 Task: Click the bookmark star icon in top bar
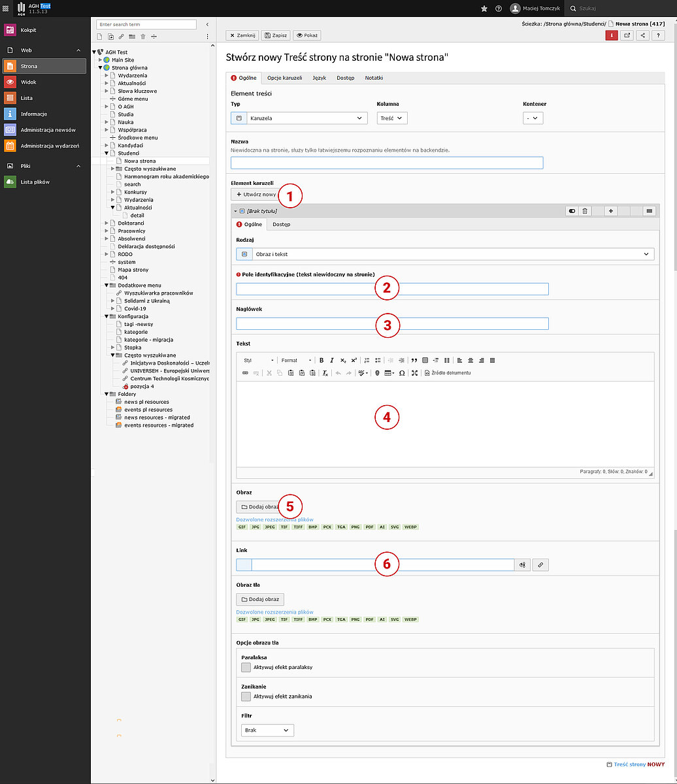(484, 8)
